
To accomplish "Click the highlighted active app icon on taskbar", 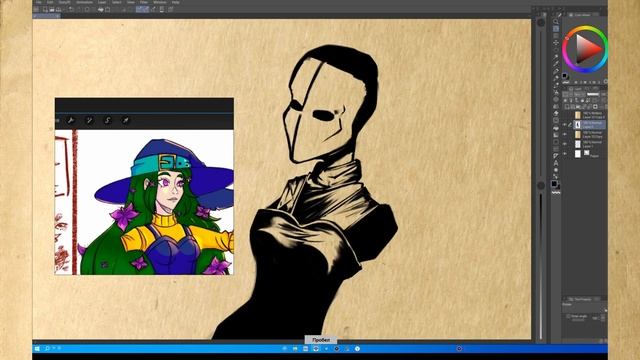I will point(316,348).
